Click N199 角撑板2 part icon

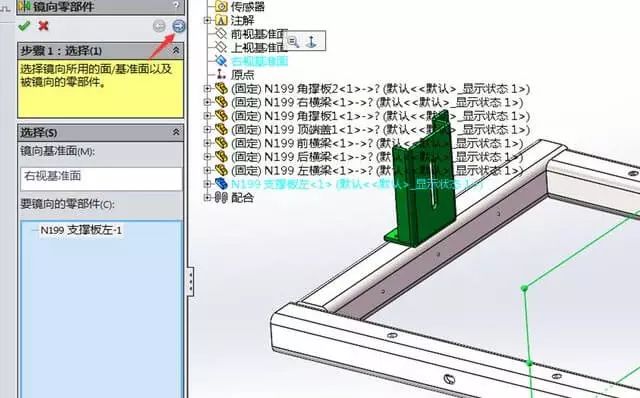pyautogui.click(x=221, y=89)
